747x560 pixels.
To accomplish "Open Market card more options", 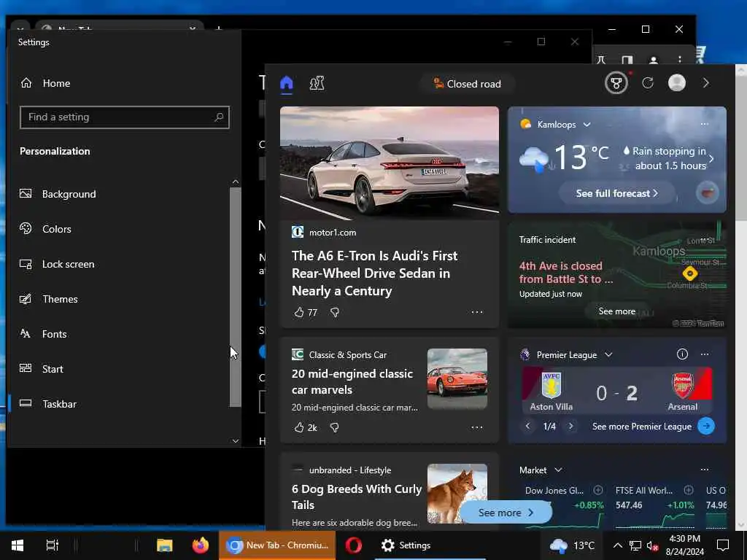I will (x=705, y=470).
